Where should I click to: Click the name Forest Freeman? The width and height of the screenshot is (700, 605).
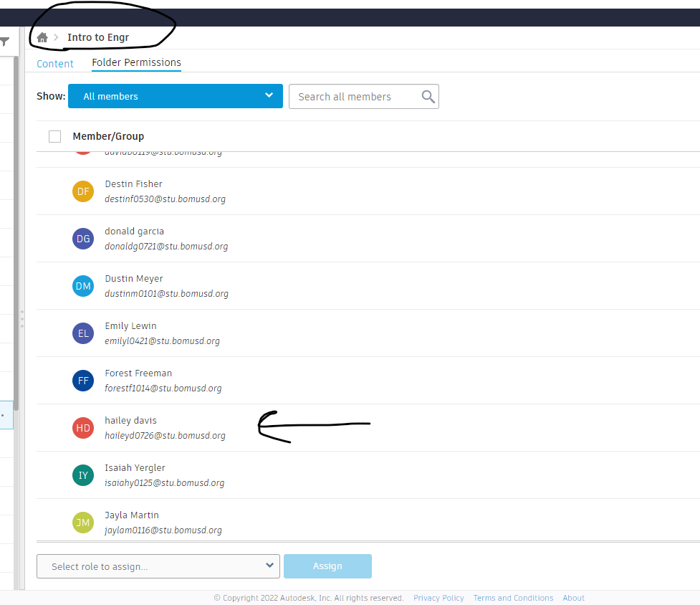click(x=138, y=373)
